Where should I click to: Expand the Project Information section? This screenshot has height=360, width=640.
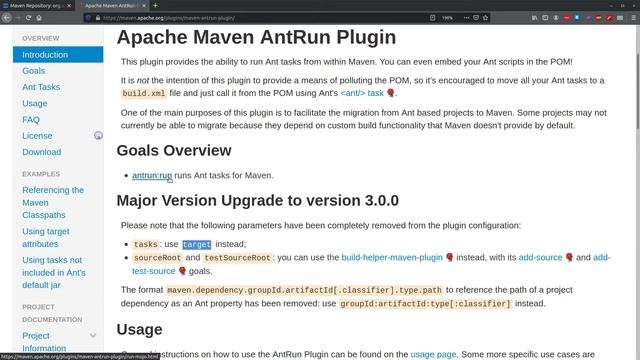(93, 336)
